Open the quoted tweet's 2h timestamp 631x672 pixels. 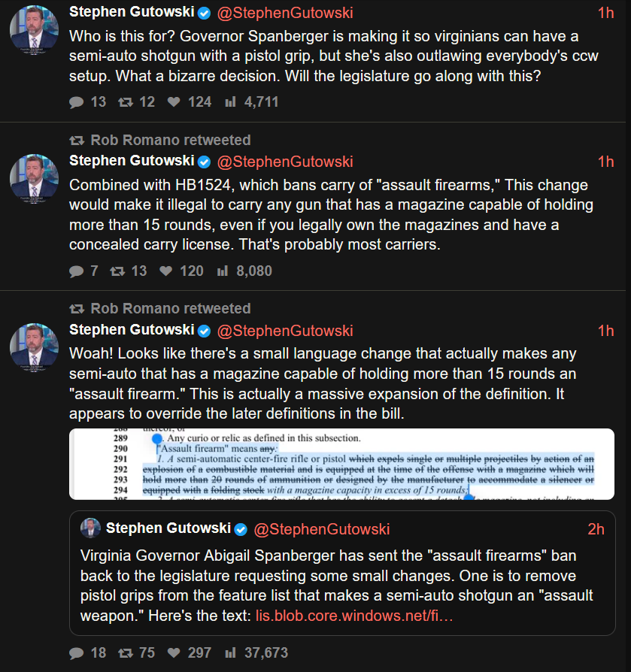click(596, 529)
